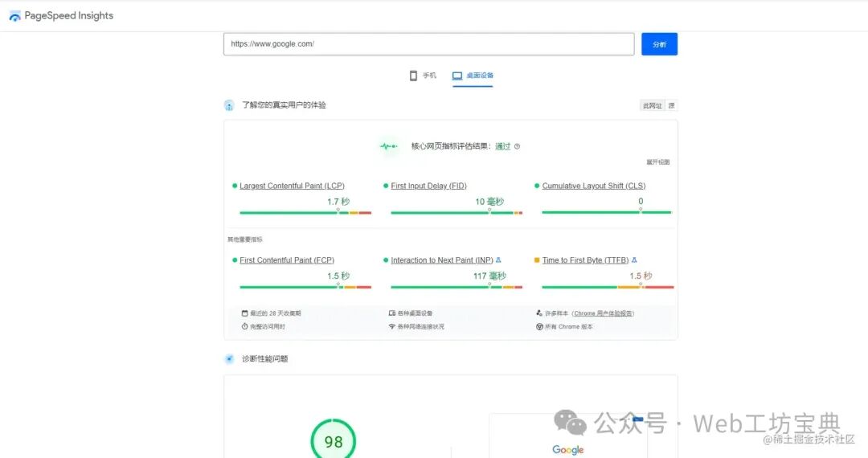Click the PageSpeed Insights logo icon

(x=15, y=16)
